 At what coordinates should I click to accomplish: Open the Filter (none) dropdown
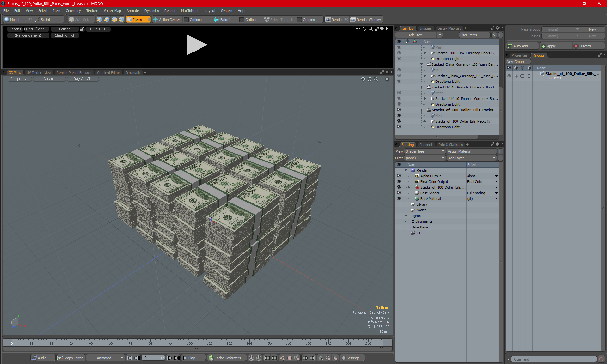click(425, 158)
